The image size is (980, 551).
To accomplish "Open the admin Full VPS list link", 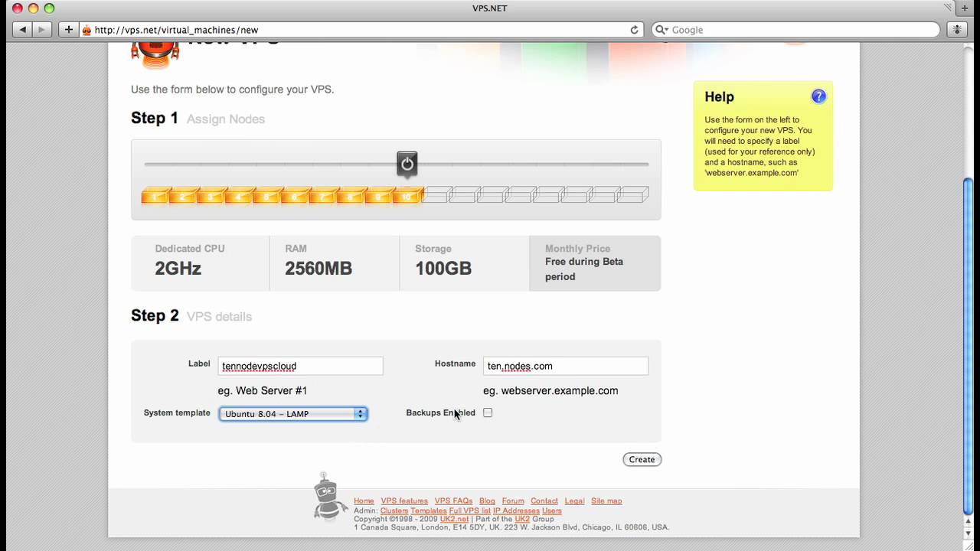I will click(470, 510).
